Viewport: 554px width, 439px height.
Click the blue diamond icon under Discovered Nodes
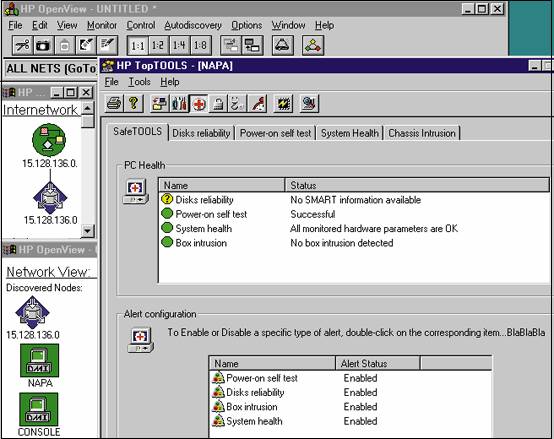tap(33, 312)
